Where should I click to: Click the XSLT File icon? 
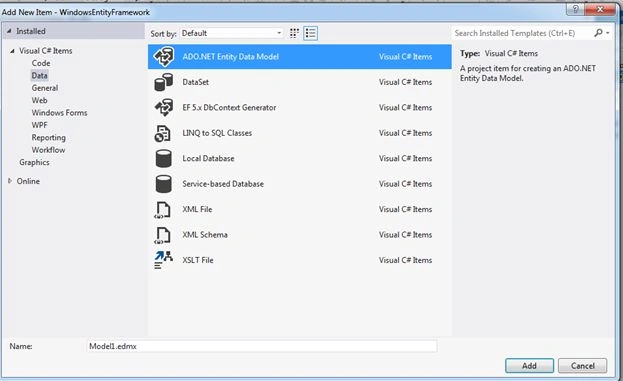[163, 260]
